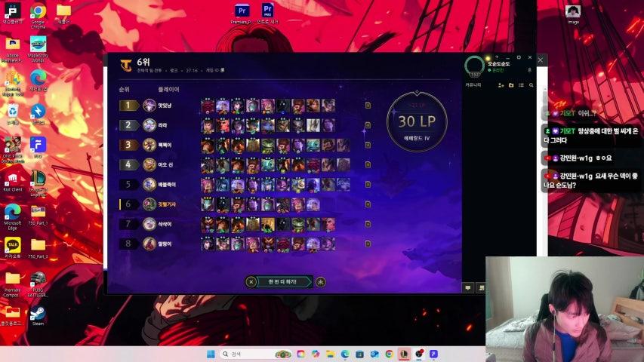Open KakaoTalk desktop shortcut

(13, 248)
